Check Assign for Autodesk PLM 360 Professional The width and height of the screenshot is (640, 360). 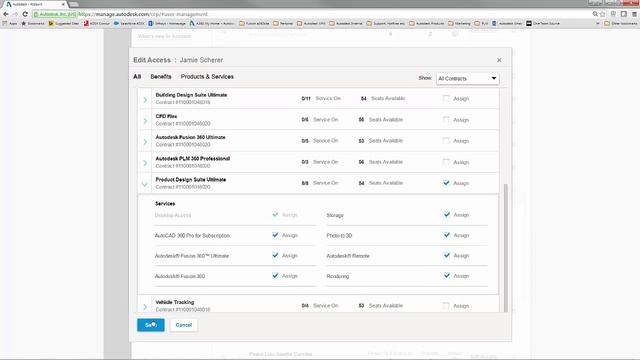446,162
